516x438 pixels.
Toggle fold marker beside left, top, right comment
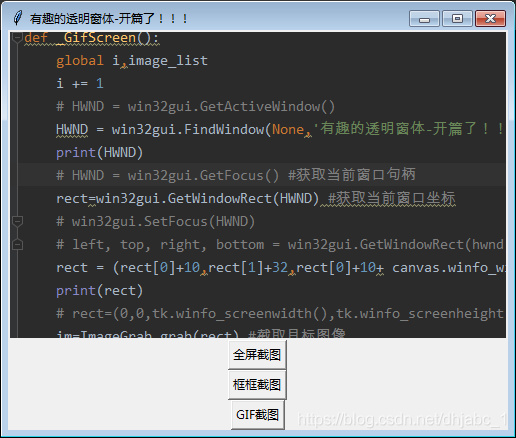tap(17, 244)
